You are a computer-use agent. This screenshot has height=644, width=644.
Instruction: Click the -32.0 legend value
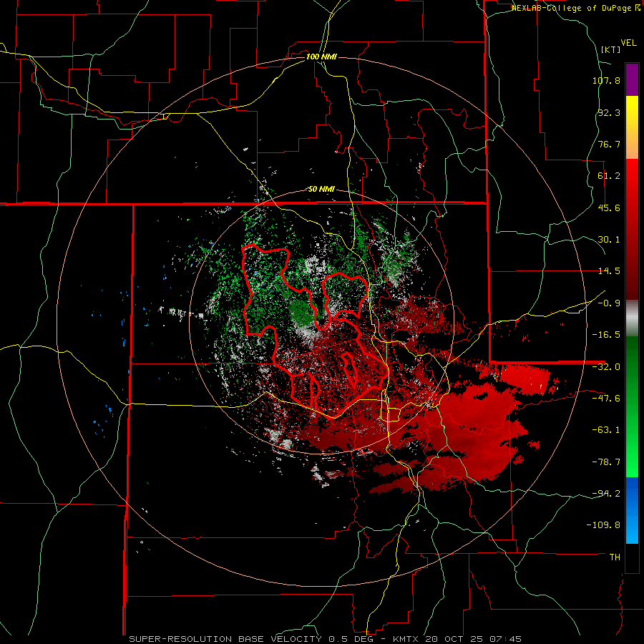(x=606, y=367)
